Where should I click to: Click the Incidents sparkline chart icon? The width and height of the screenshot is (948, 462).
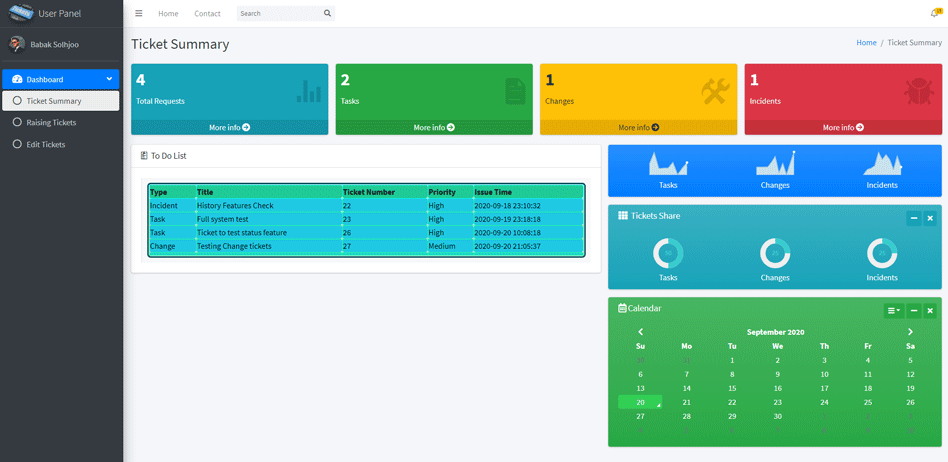pos(882,164)
